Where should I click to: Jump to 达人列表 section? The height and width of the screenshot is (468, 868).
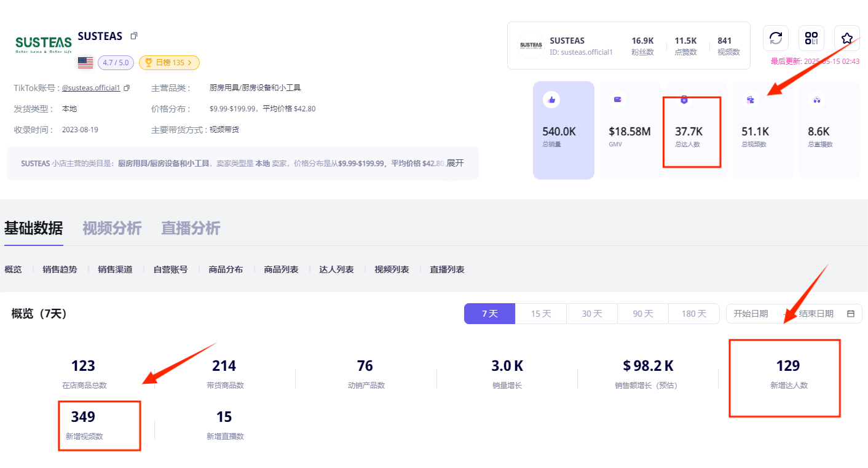[x=336, y=269]
